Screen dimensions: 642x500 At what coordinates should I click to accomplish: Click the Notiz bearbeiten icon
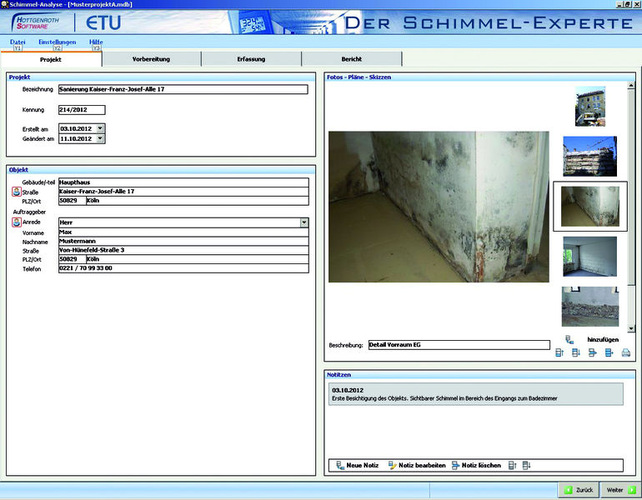tap(392, 466)
